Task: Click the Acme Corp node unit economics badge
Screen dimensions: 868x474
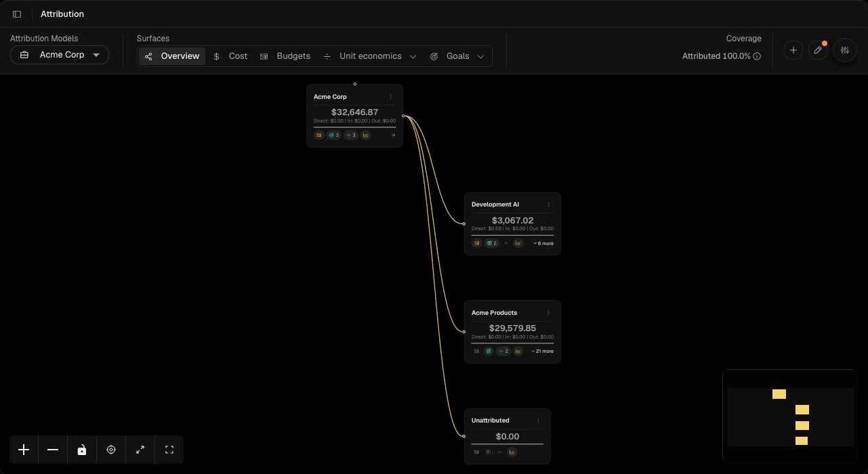Action: pyautogui.click(x=350, y=135)
